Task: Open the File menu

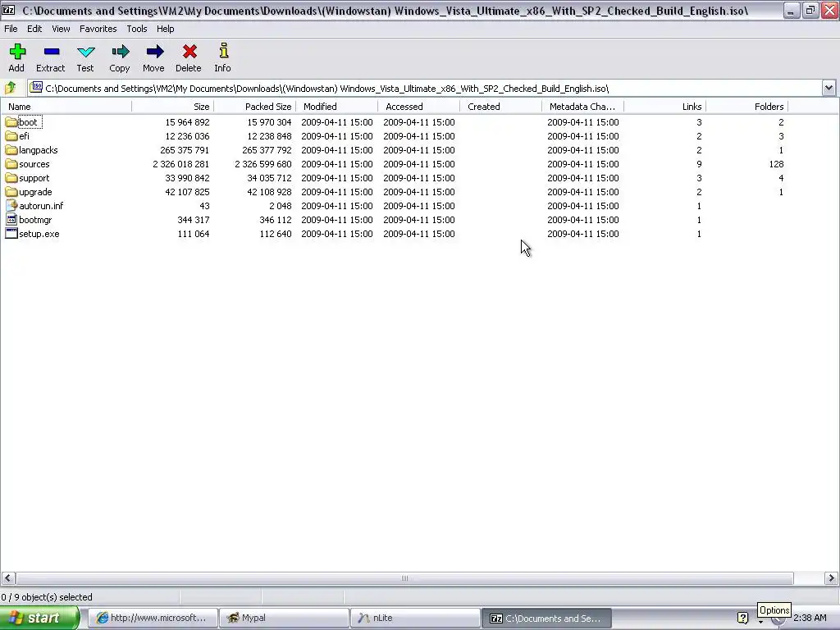Action: click(x=11, y=29)
